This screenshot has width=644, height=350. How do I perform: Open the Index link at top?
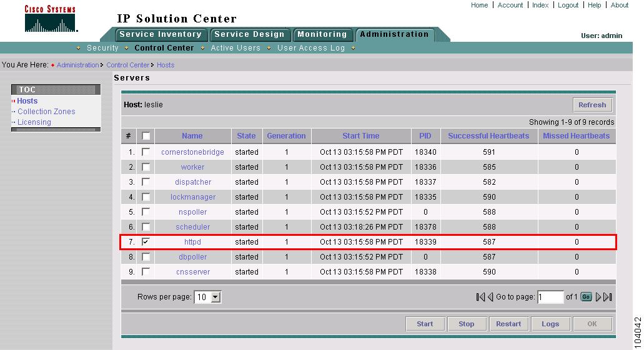540,5
